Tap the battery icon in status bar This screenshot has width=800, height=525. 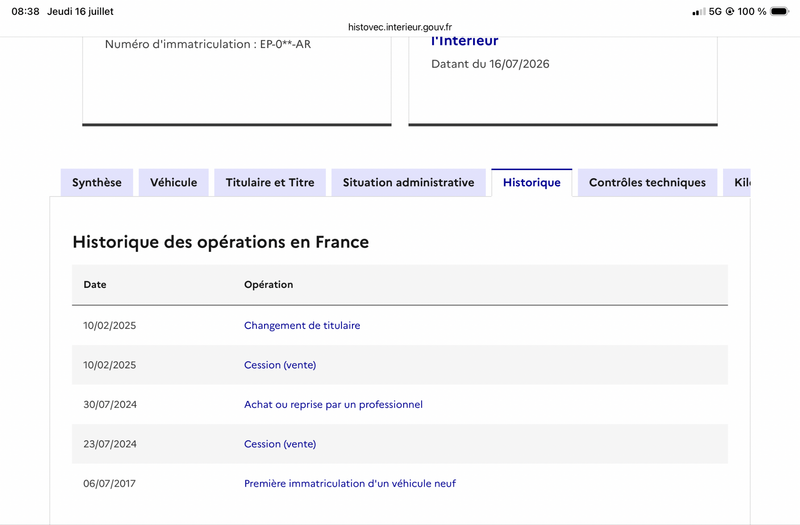(x=780, y=11)
